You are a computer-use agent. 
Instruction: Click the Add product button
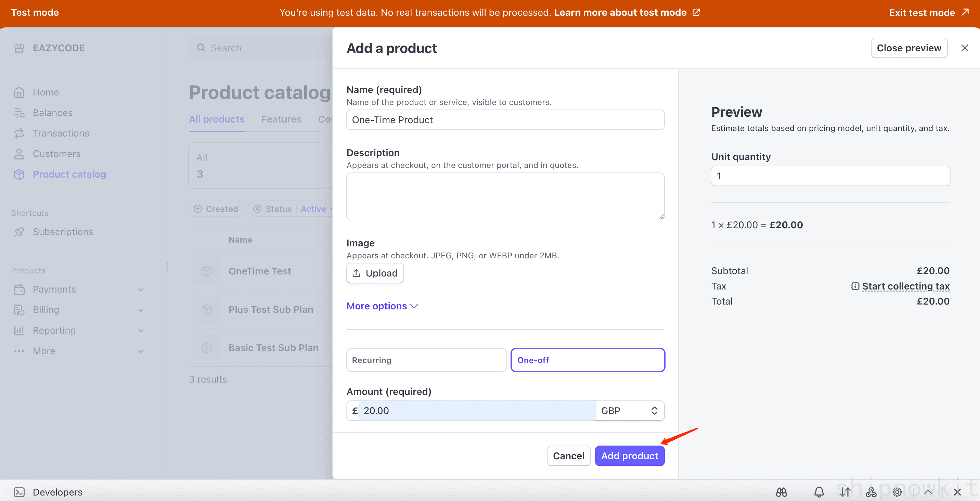coord(630,456)
